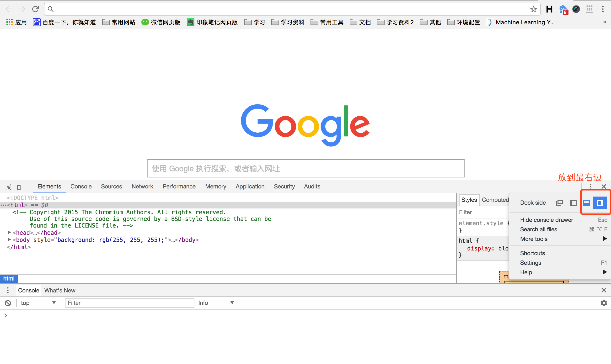
Task: Select the inspect element picker tool
Action: click(x=8, y=187)
